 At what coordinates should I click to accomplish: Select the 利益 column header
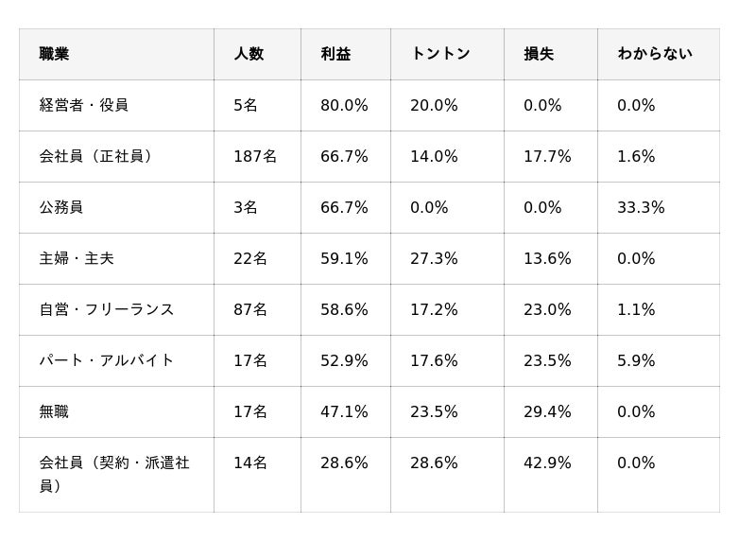pyautogui.click(x=335, y=54)
